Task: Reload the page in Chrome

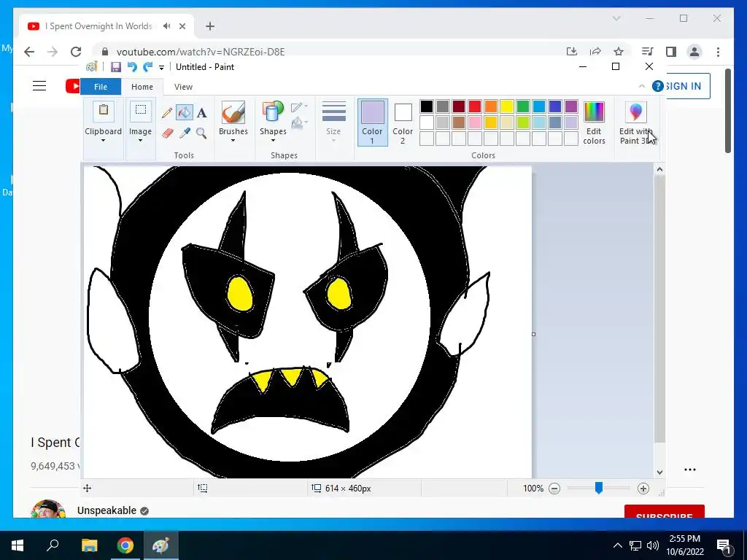Action: (76, 52)
